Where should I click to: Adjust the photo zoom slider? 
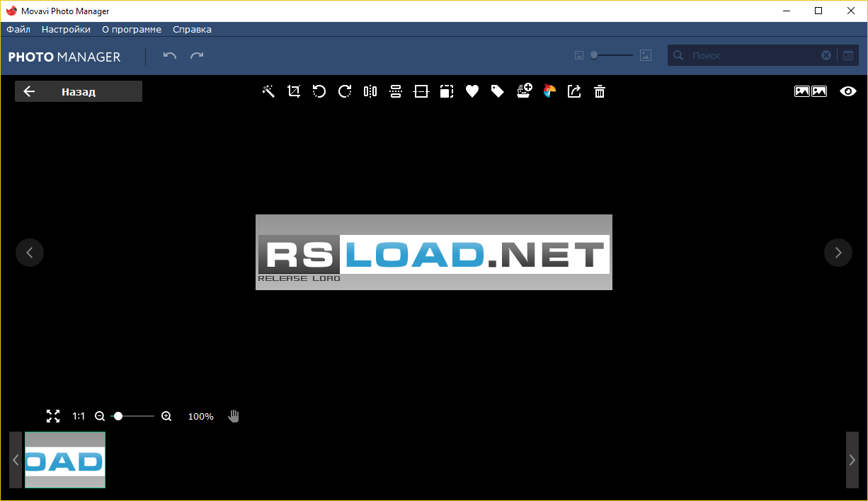[x=133, y=416]
